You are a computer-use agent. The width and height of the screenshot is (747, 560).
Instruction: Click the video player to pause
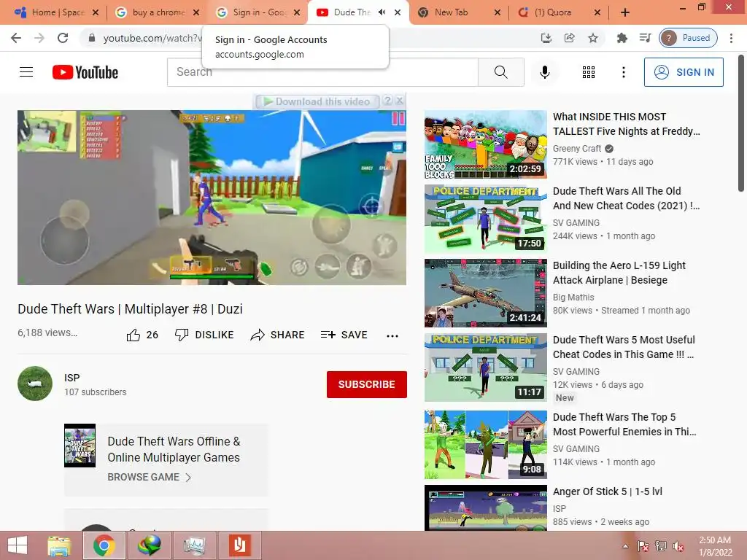212,198
